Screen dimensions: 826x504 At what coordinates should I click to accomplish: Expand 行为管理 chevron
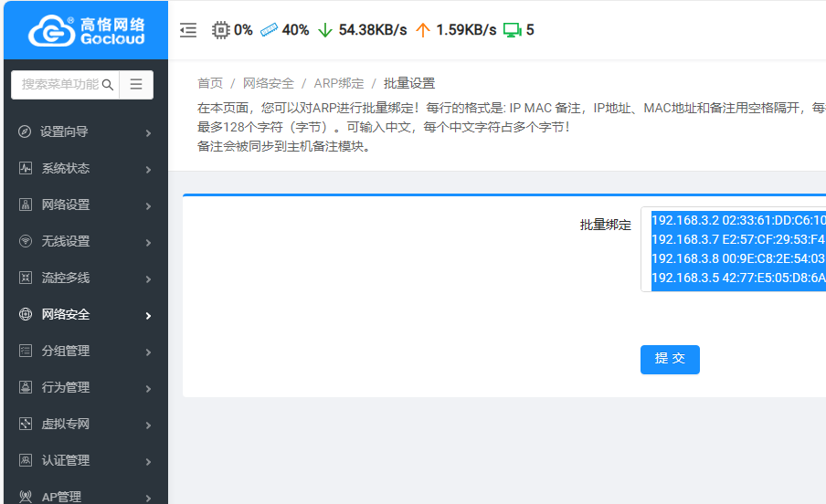(149, 389)
